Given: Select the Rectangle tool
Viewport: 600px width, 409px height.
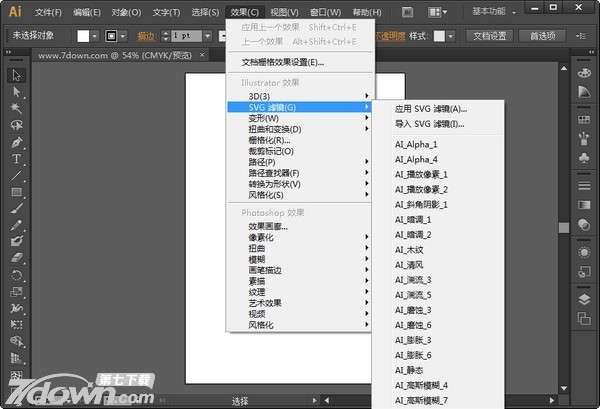Looking at the screenshot, I should tap(16, 192).
